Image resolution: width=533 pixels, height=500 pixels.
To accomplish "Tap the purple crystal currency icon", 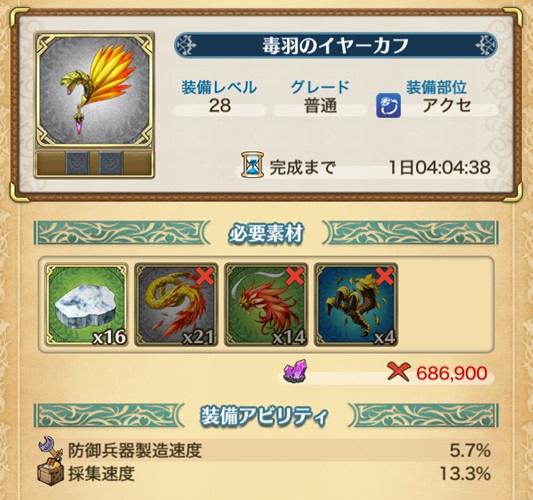I will point(296,371).
